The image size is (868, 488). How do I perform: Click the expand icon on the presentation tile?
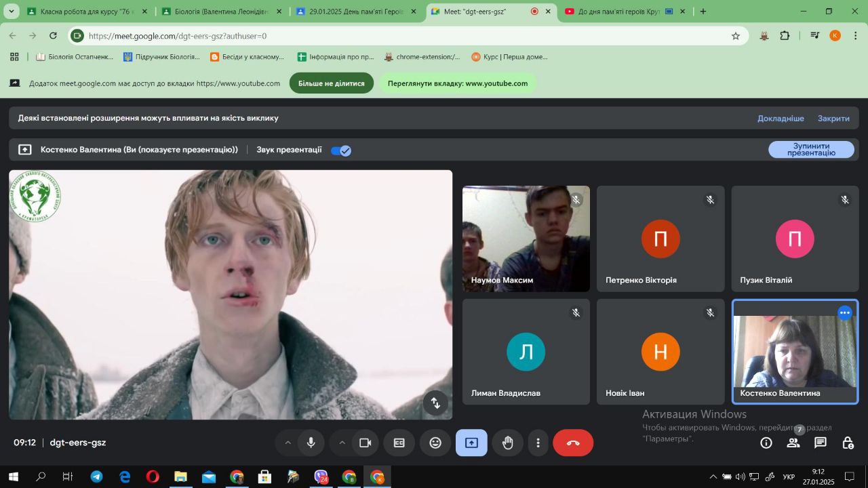pos(435,403)
